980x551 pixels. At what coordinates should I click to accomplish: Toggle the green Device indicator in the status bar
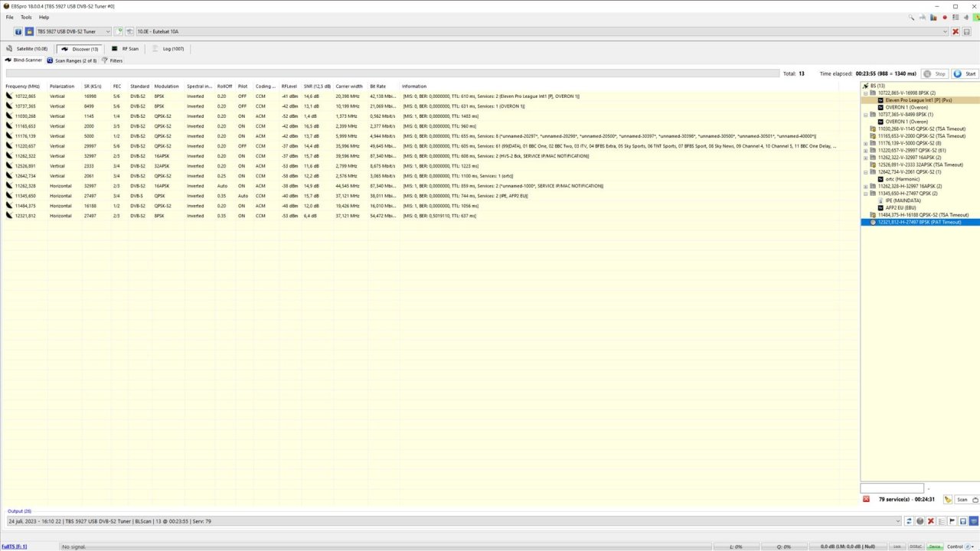coord(935,546)
